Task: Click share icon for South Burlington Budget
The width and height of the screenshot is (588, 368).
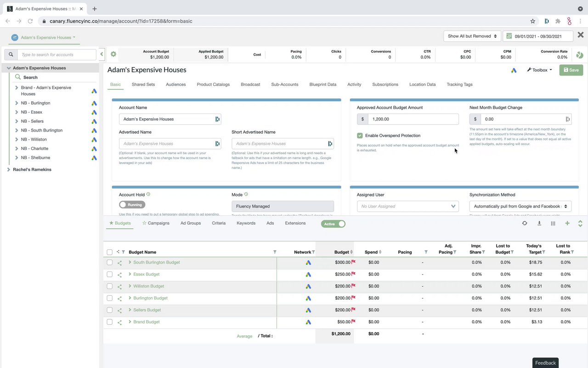Action: 119,263
